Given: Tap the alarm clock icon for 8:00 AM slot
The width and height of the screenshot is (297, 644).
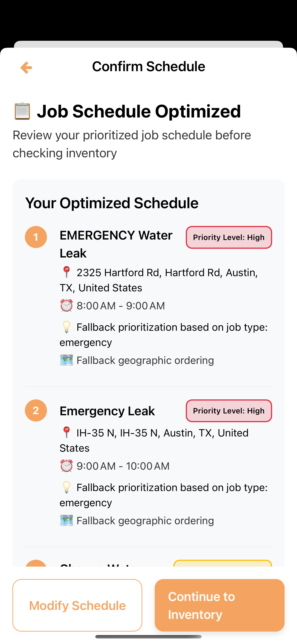Looking at the screenshot, I should pos(67,305).
